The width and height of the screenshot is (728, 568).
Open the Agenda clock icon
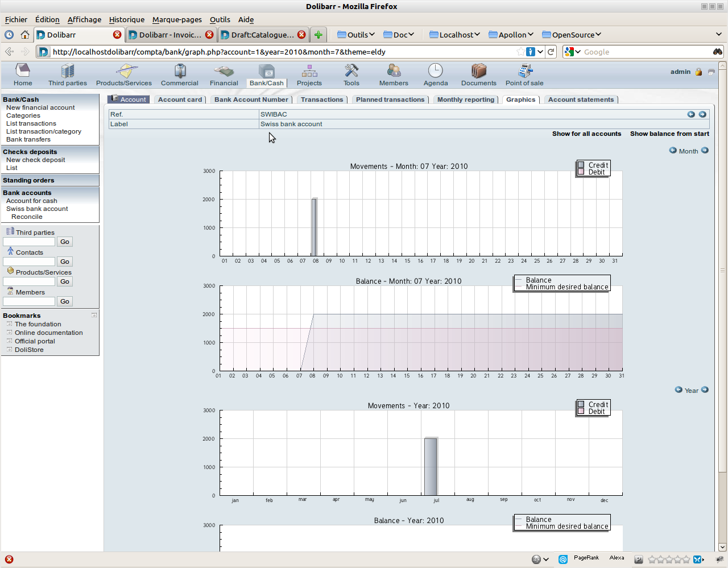tap(436, 71)
